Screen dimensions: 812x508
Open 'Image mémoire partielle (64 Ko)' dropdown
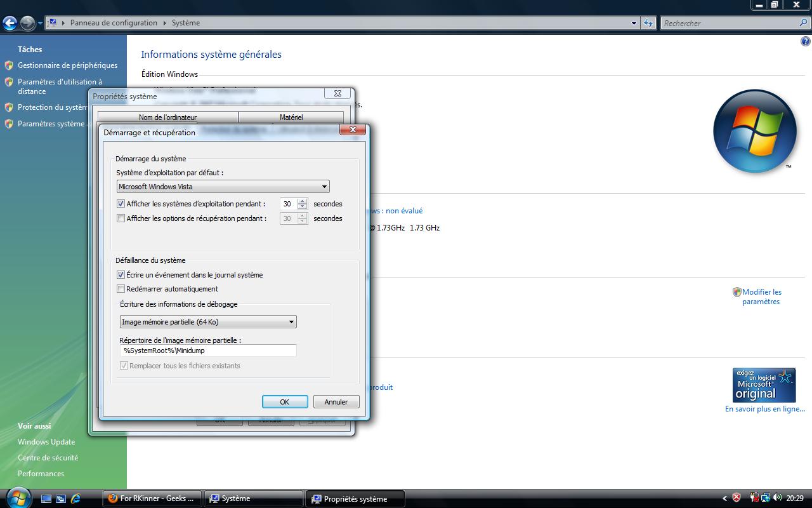coord(208,322)
